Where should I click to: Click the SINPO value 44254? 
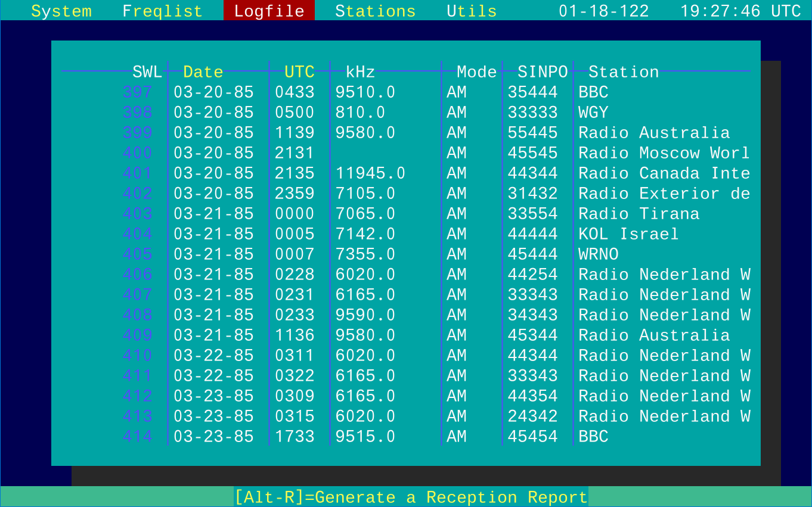(x=532, y=275)
